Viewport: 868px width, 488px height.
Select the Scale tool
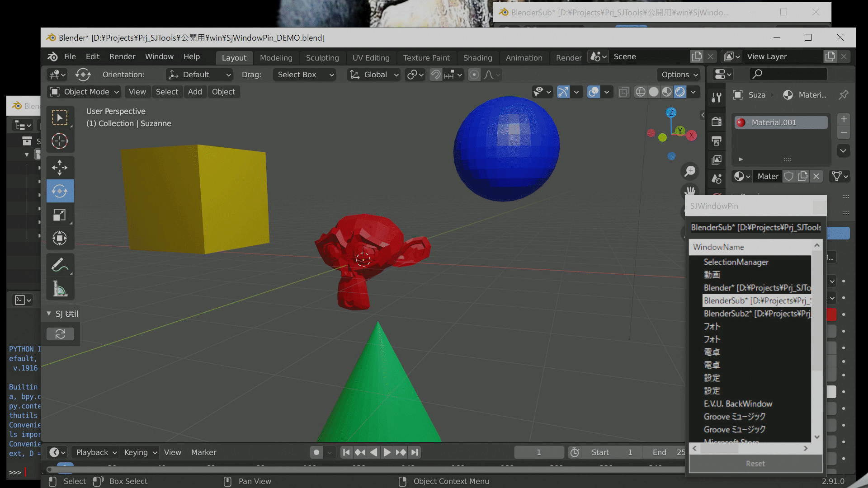coord(60,215)
